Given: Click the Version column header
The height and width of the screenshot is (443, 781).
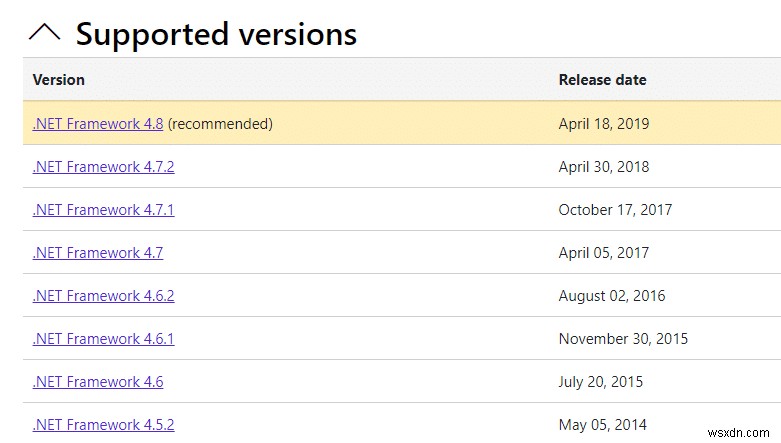Looking at the screenshot, I should click(x=59, y=80).
